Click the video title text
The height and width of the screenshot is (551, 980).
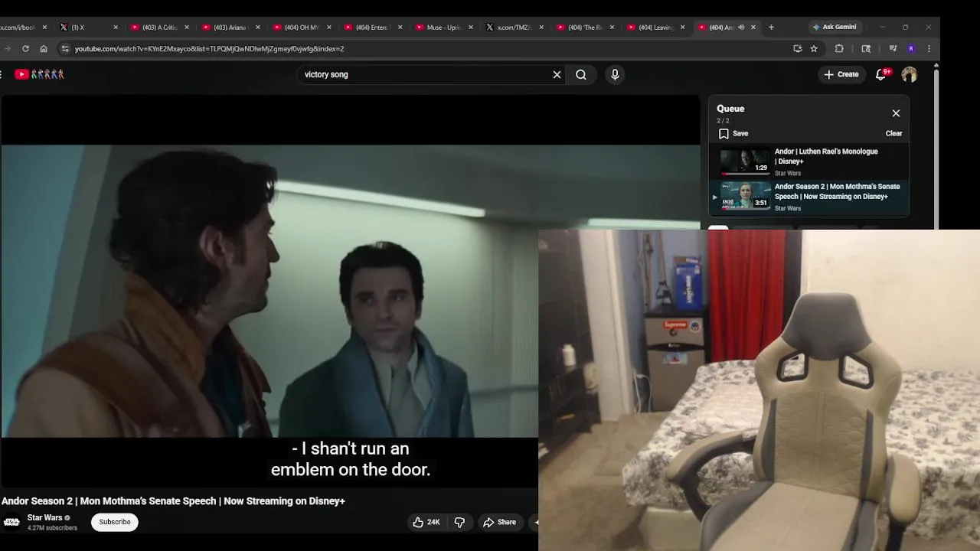[173, 501]
